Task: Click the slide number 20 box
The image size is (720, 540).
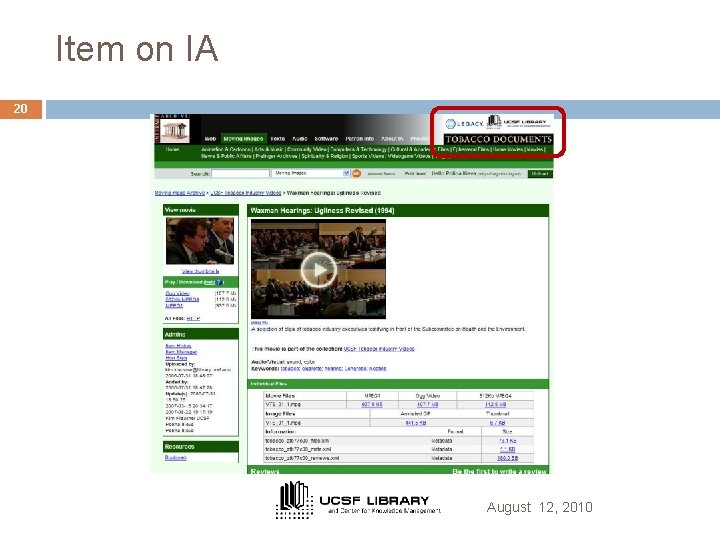Action: (21, 109)
